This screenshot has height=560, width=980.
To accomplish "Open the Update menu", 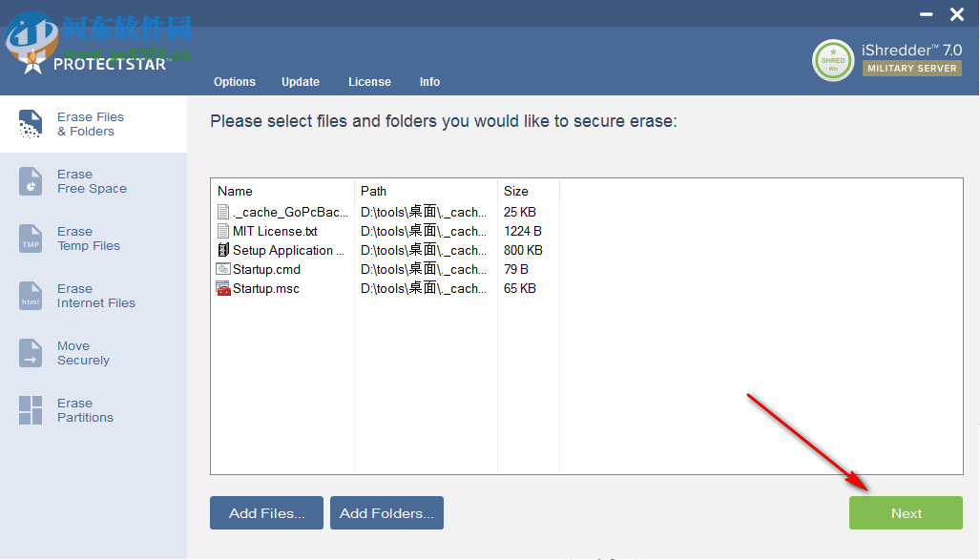I will [301, 82].
